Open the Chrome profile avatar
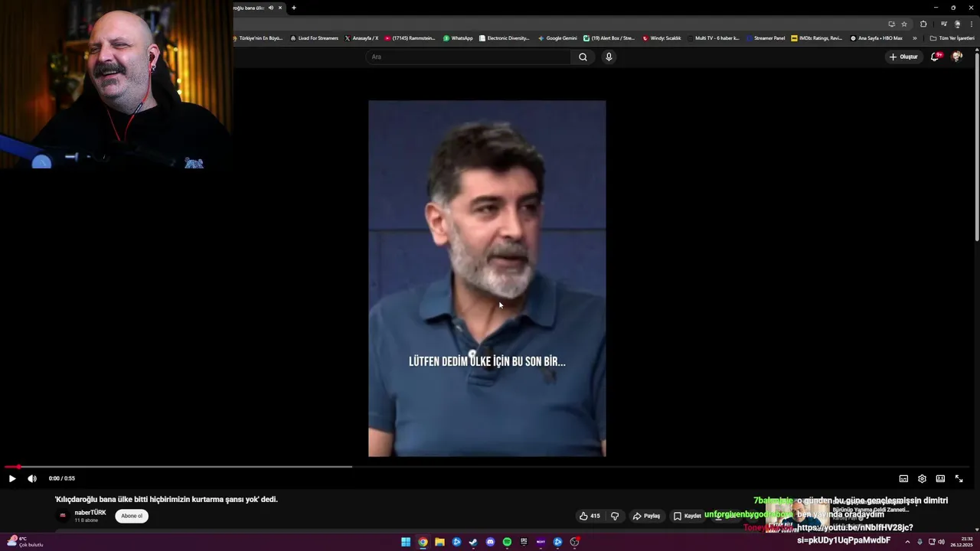 coord(957,24)
